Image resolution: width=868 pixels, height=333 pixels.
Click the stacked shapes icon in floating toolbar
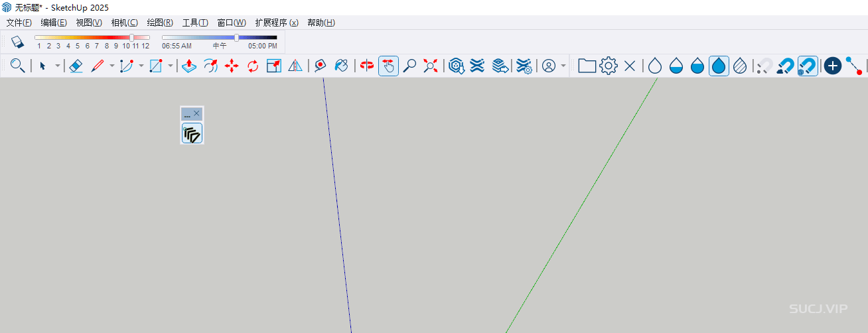[192, 133]
